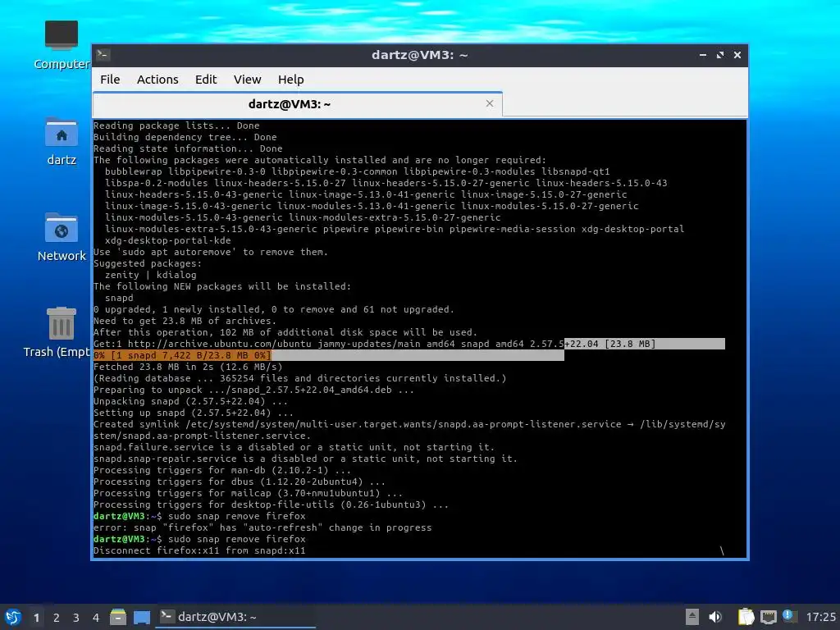Viewport: 840px width, 630px height.
Task: Open the Lubuntu start menu
Action: [x=13, y=617]
